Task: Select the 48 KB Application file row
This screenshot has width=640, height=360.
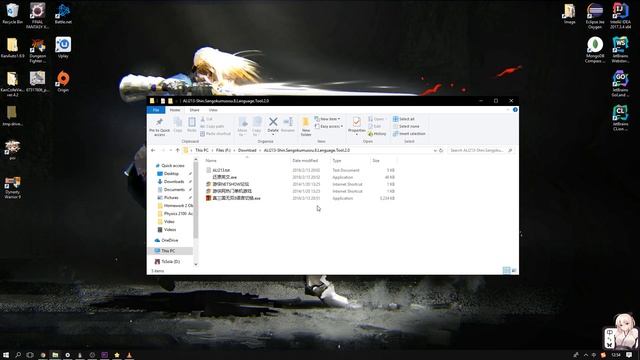Action: (x=300, y=177)
